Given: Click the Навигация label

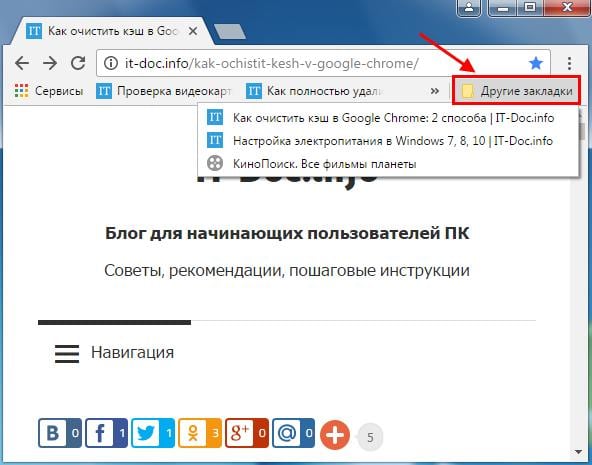Looking at the screenshot, I should tap(133, 353).
